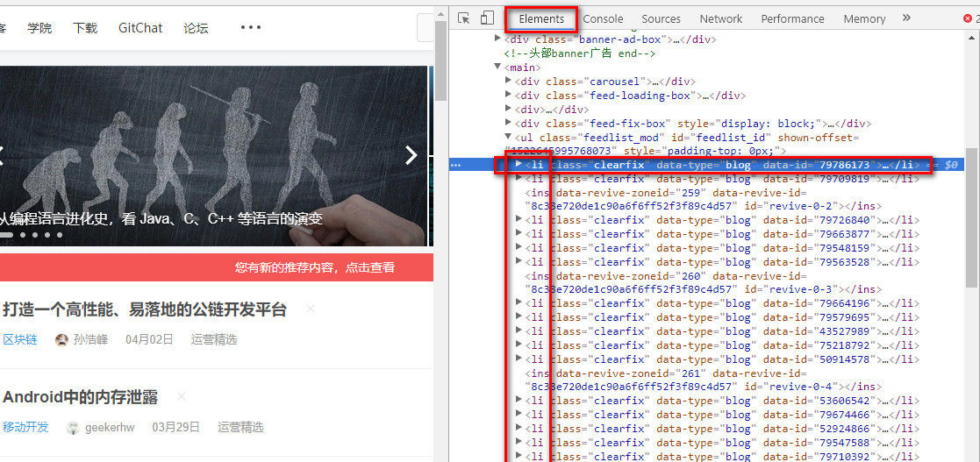Viewport: 980px width, 462px height.
Task: Expand the li with data-id 53606542
Action: pyautogui.click(x=519, y=400)
